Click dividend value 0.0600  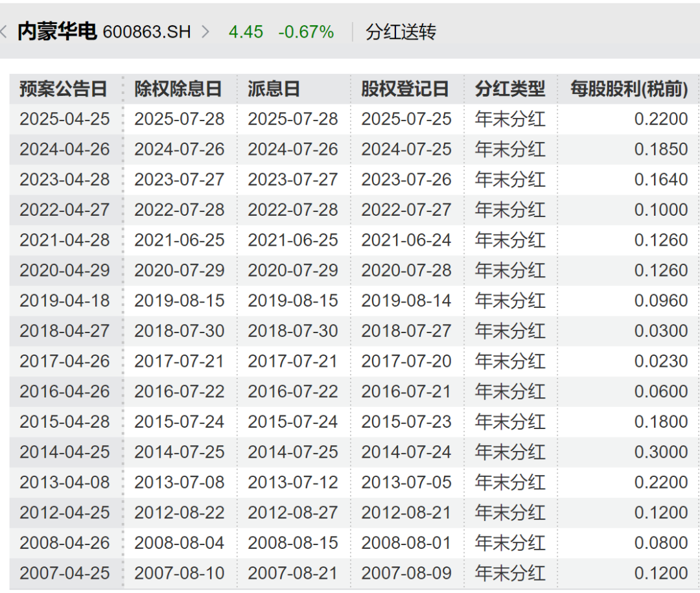click(x=661, y=391)
